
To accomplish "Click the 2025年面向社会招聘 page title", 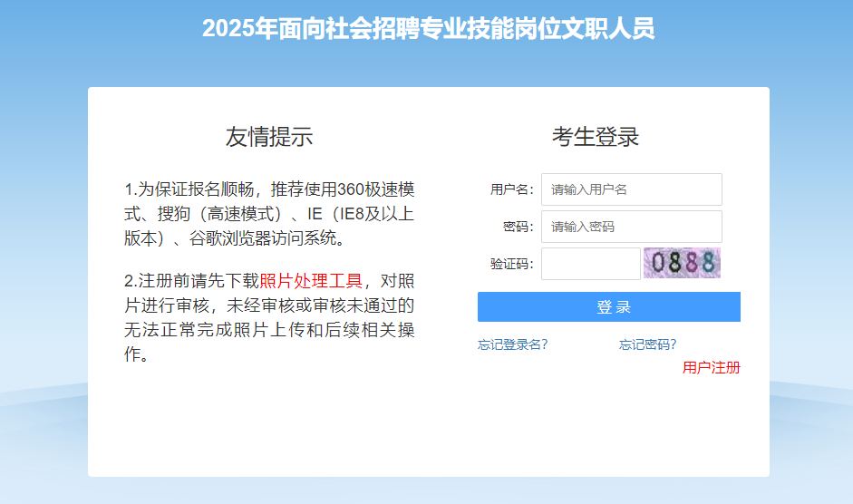I will point(428,28).
